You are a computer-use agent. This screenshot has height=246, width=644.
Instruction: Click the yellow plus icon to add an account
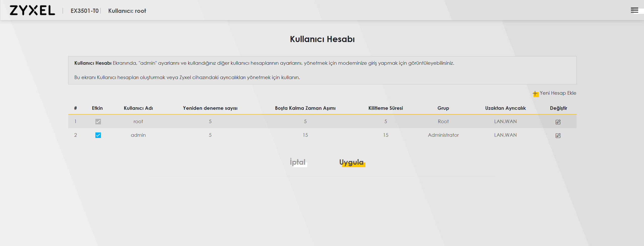535,93
